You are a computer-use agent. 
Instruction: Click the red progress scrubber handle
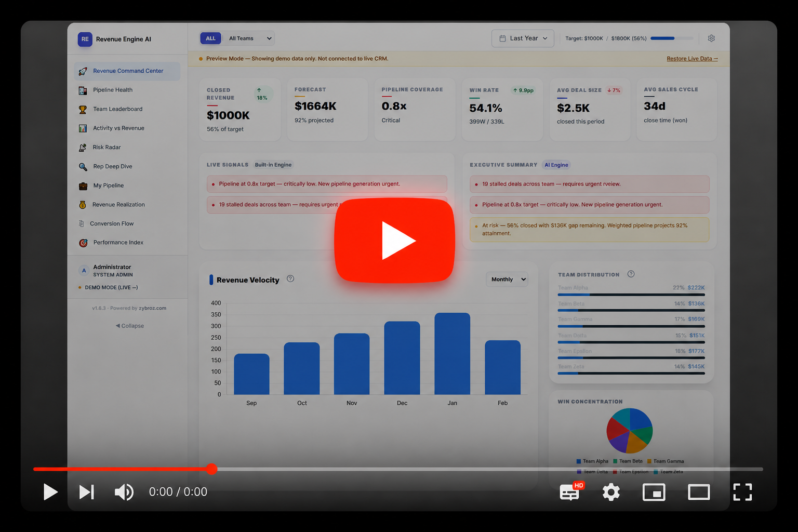(x=211, y=469)
